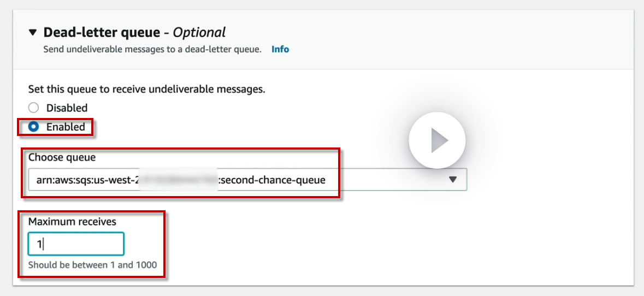Image resolution: width=644 pixels, height=296 pixels.
Task: Click the "Disabled" option label text
Action: tap(67, 108)
